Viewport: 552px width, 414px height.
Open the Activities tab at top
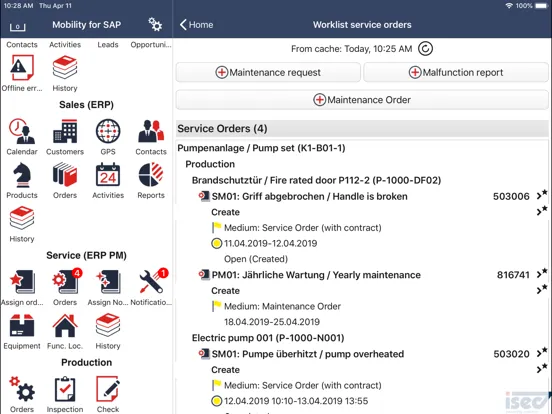[x=65, y=45]
